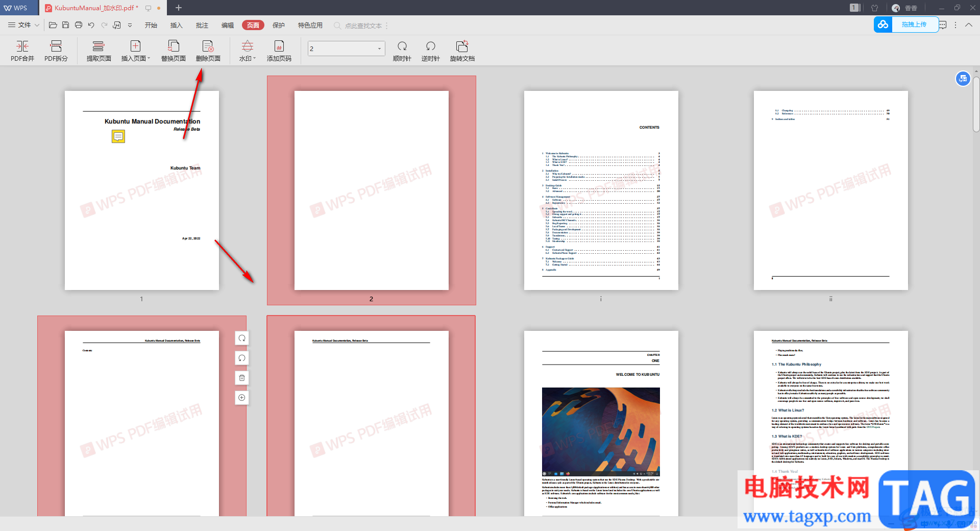
Task: Expand the page number combo box
Action: click(379, 49)
